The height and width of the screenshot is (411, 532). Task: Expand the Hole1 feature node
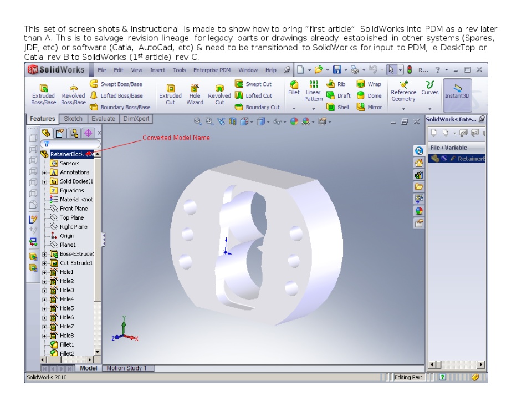[x=44, y=272]
